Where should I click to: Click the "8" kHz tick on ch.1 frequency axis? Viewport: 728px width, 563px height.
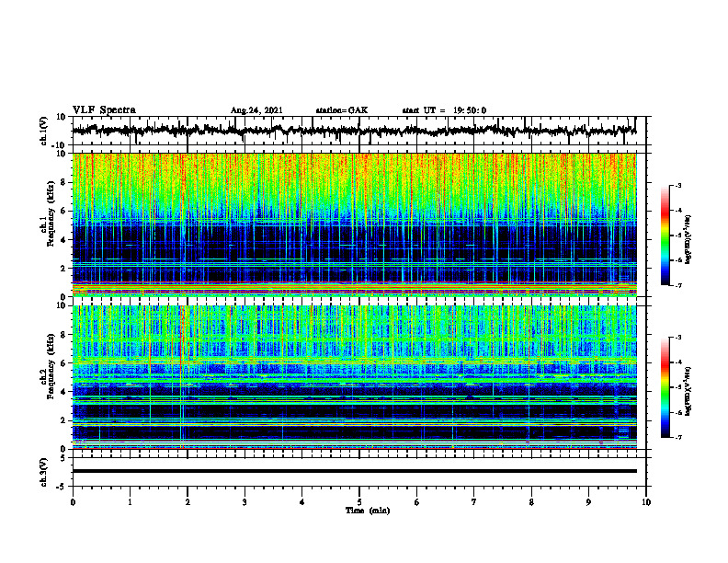[64, 182]
